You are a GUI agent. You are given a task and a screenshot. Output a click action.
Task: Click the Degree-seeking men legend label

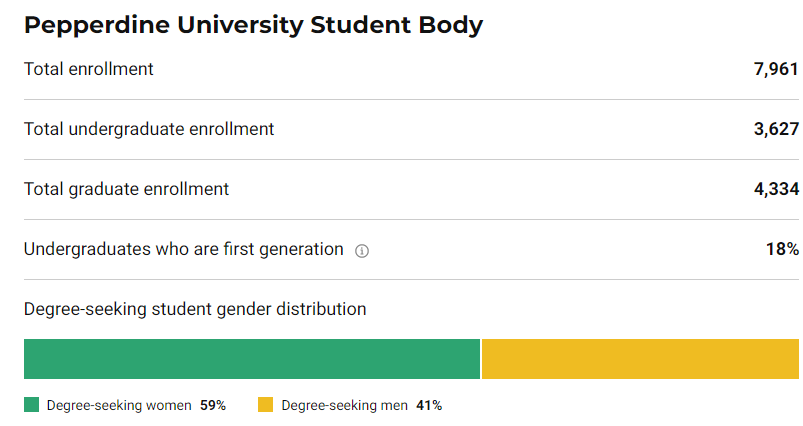tap(344, 406)
